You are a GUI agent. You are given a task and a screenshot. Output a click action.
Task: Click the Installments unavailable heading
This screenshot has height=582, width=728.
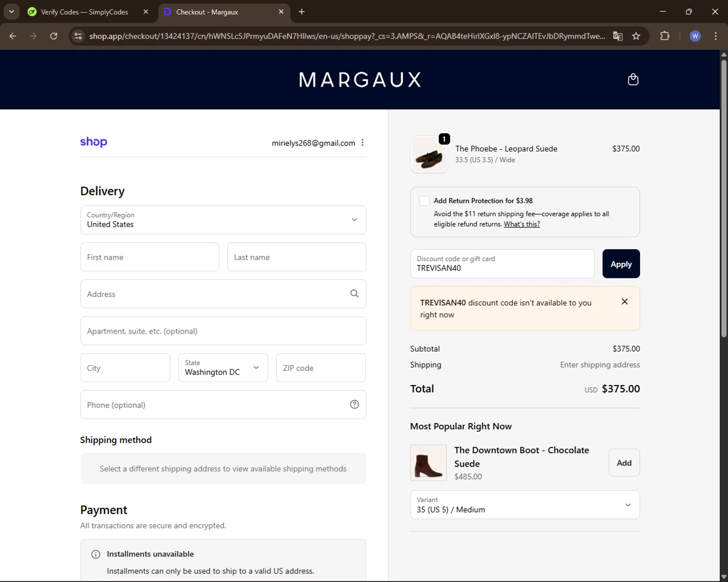[150, 554]
